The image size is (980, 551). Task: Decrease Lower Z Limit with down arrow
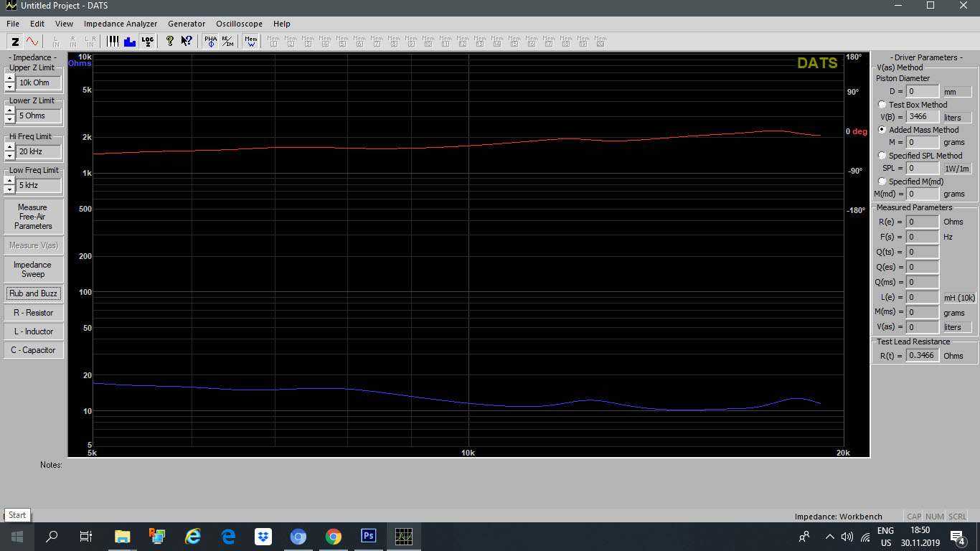(9, 120)
